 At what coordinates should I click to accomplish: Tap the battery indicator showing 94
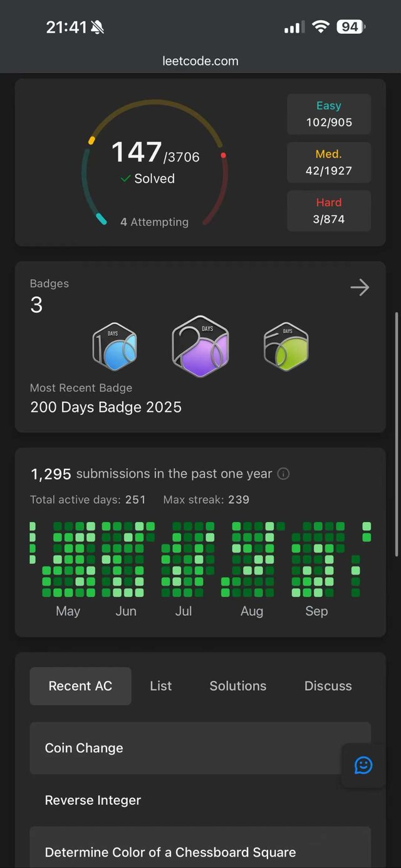[x=351, y=27]
